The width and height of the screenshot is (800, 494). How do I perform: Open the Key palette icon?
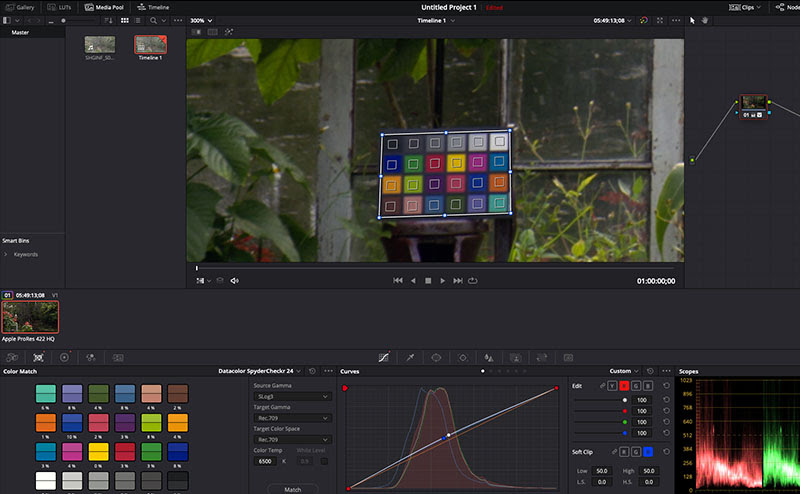516,358
